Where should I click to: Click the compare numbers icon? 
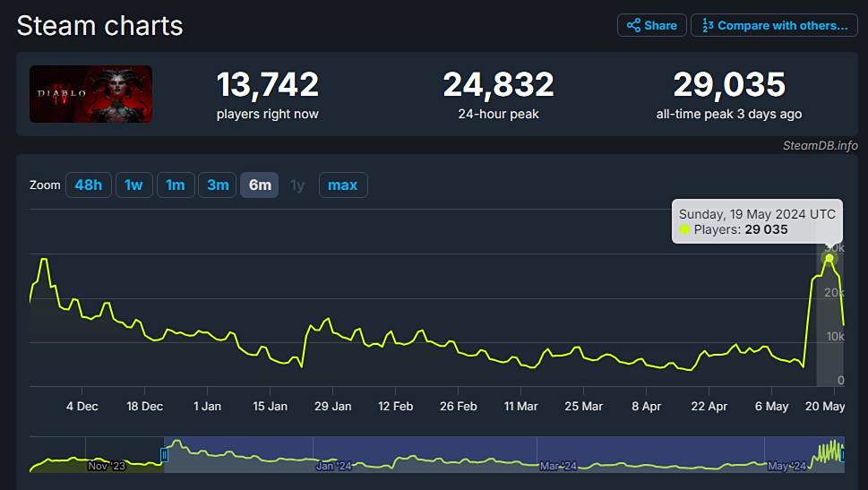(x=708, y=25)
